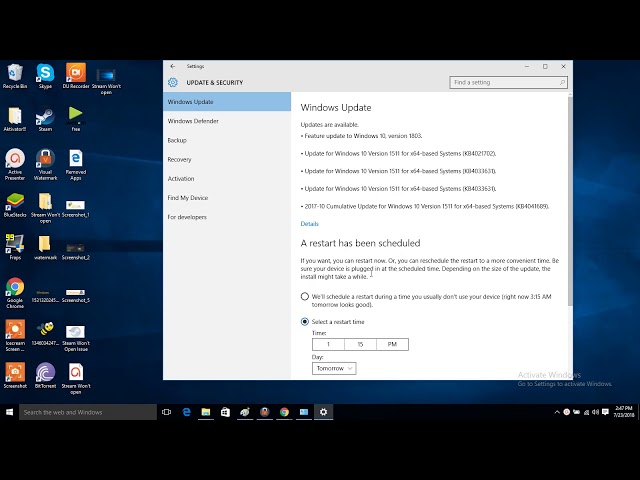Open the watermark folder on desktop
Screen dimensions: 640x480
[x=45, y=248]
